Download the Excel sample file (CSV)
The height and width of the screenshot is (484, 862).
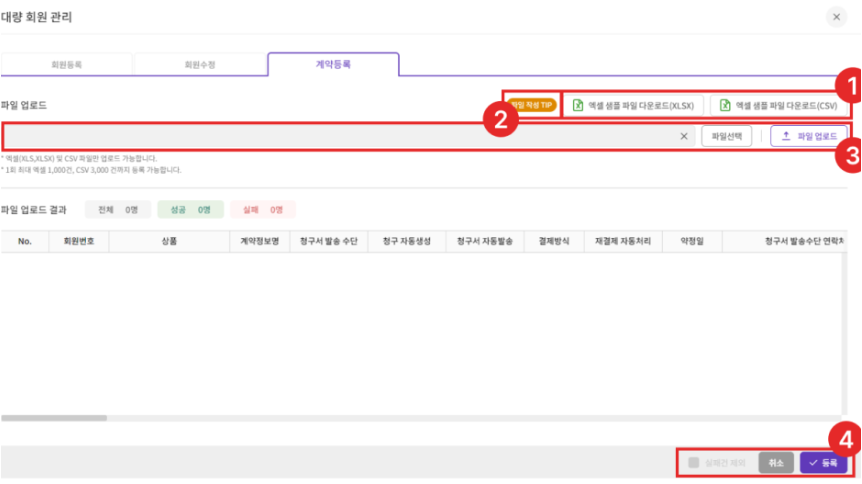[x=778, y=105]
